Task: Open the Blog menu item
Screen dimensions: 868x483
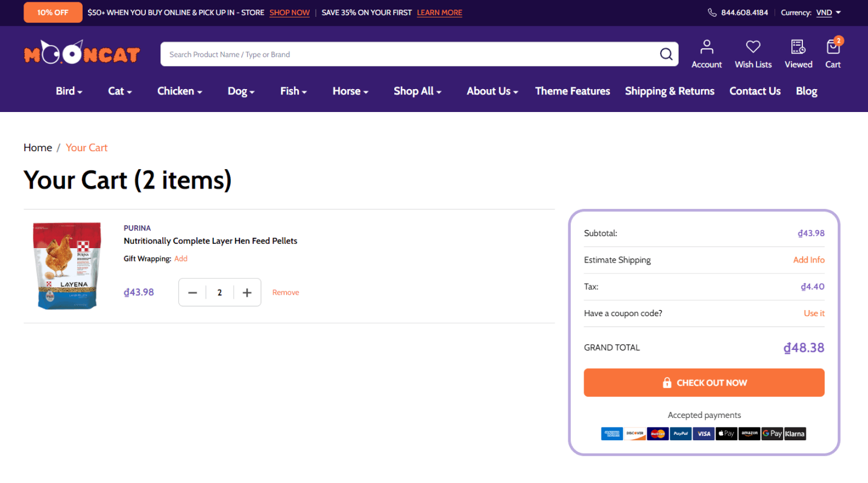Action: [807, 91]
